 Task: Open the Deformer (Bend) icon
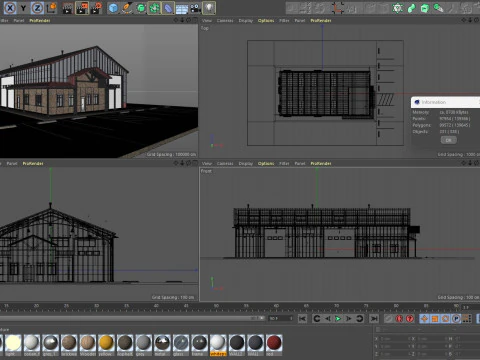[x=168, y=8]
